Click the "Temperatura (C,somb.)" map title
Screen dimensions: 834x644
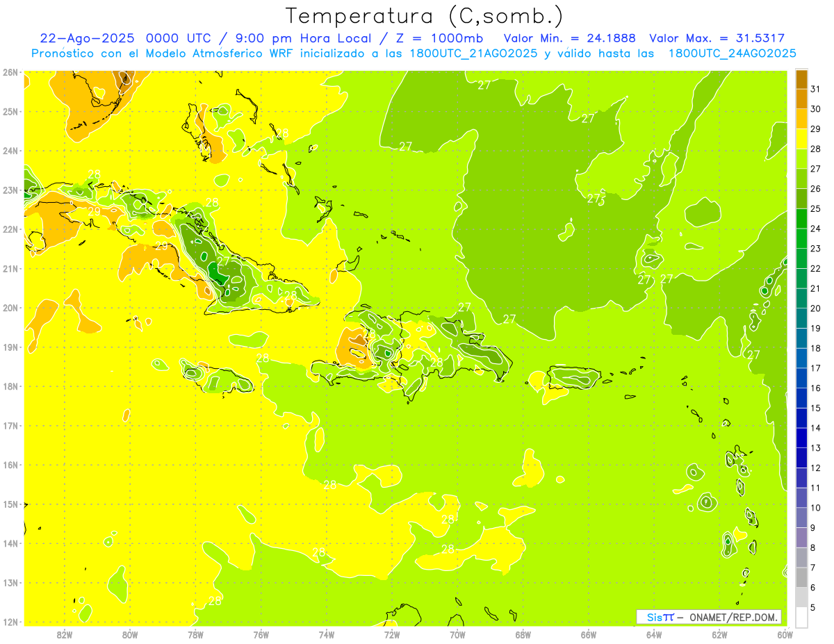pos(425,16)
